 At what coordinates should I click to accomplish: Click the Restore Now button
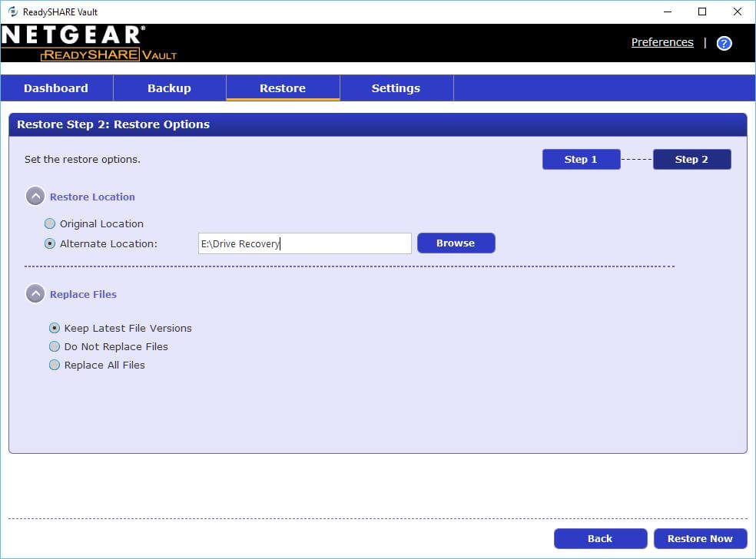click(x=699, y=538)
